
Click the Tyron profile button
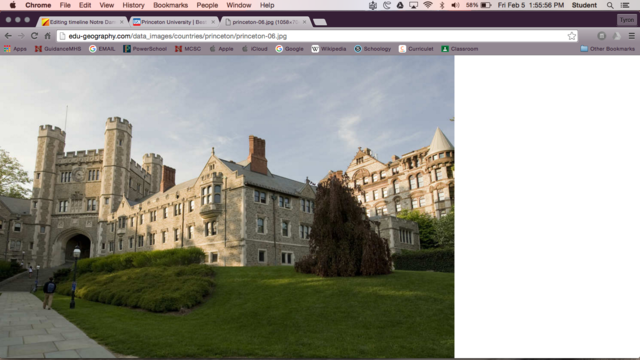click(x=627, y=20)
